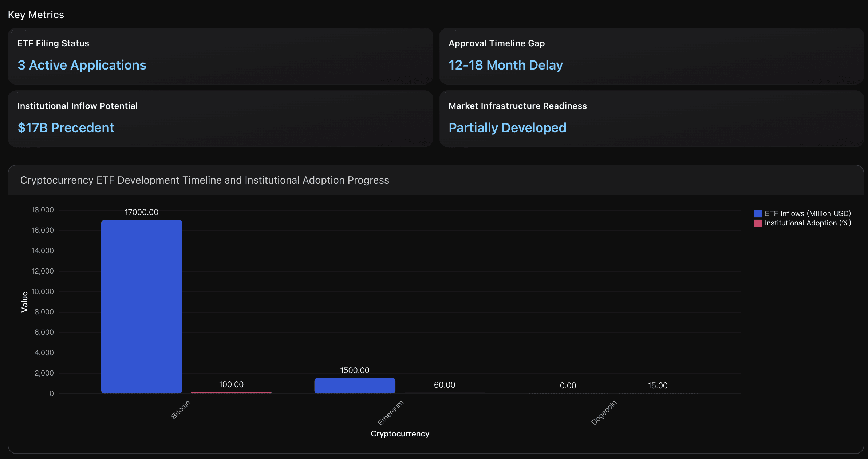Select the chart title text

[x=205, y=180]
